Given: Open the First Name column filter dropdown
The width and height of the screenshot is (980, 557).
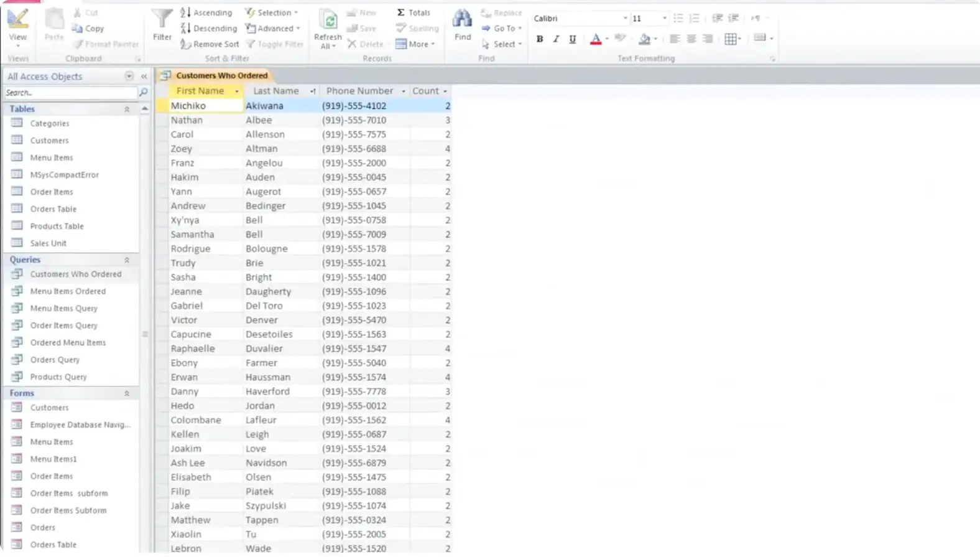Looking at the screenshot, I should pyautogui.click(x=236, y=91).
